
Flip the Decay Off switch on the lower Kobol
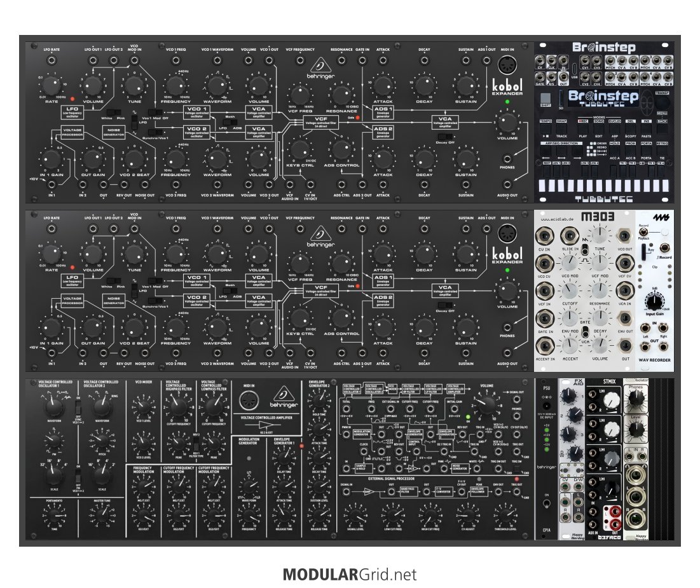click(x=445, y=305)
